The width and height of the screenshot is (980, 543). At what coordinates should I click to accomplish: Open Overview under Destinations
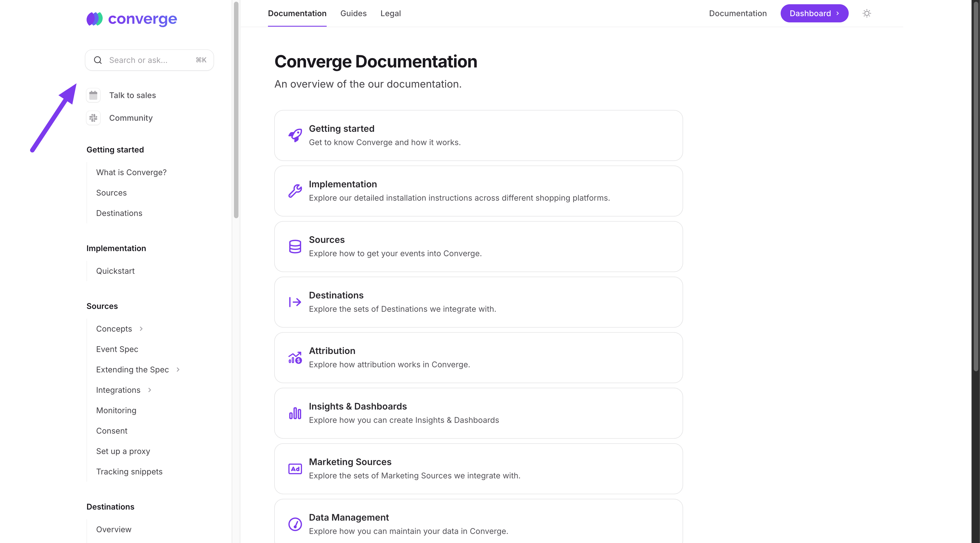pyautogui.click(x=114, y=529)
